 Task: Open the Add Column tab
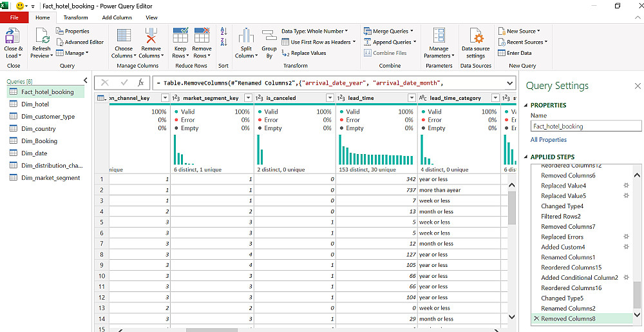[x=117, y=17]
